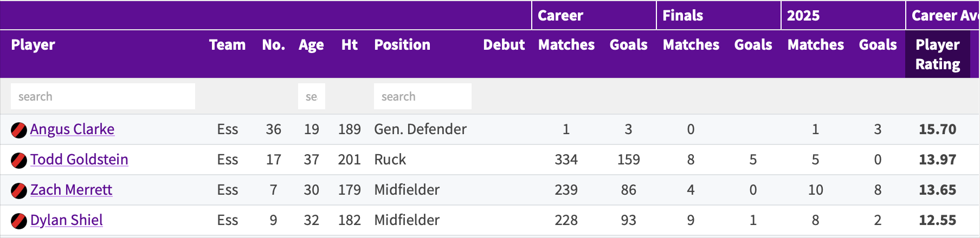Focus the Position search field
Screen dimensions: 980x238
click(423, 96)
